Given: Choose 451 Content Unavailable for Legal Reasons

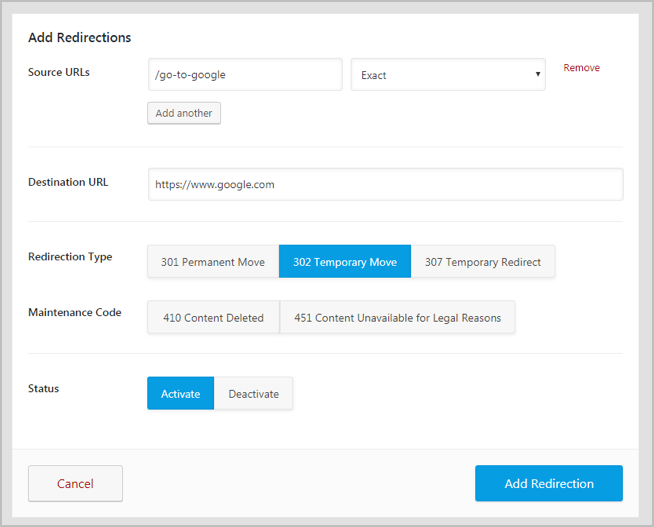Looking at the screenshot, I should point(397,318).
